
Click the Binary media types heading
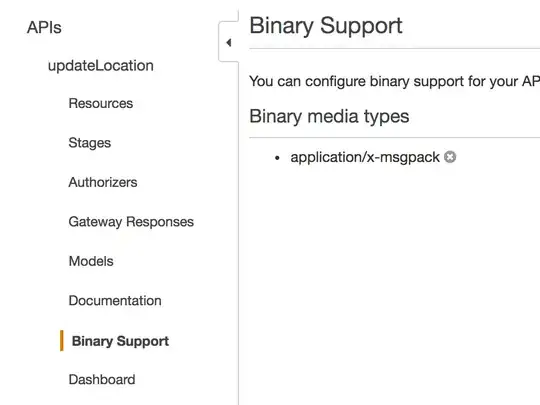(329, 116)
